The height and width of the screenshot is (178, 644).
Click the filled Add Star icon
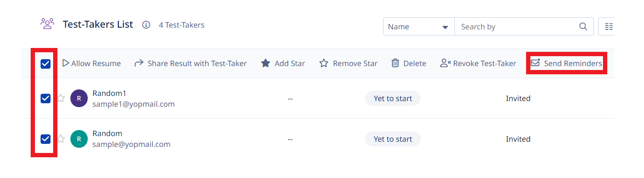click(266, 64)
